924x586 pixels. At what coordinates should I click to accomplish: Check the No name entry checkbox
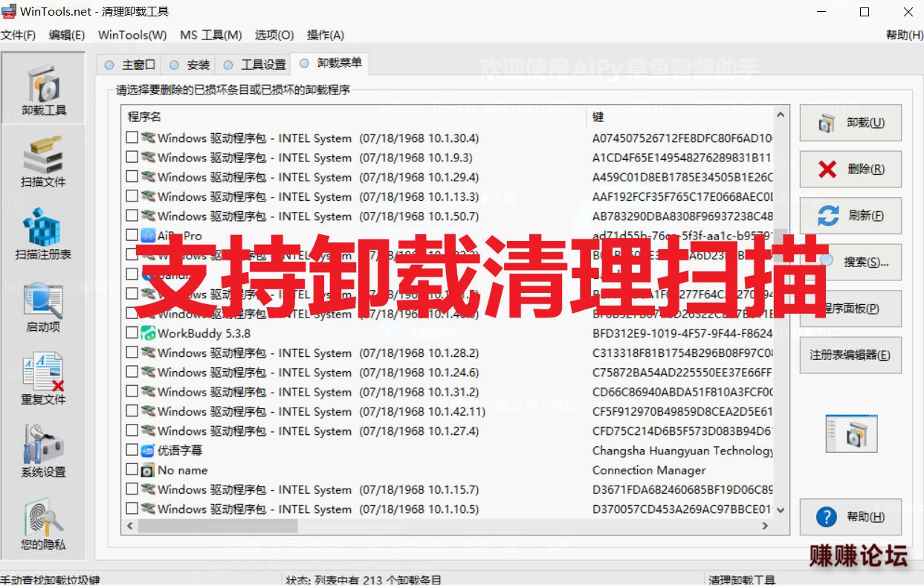click(x=132, y=470)
